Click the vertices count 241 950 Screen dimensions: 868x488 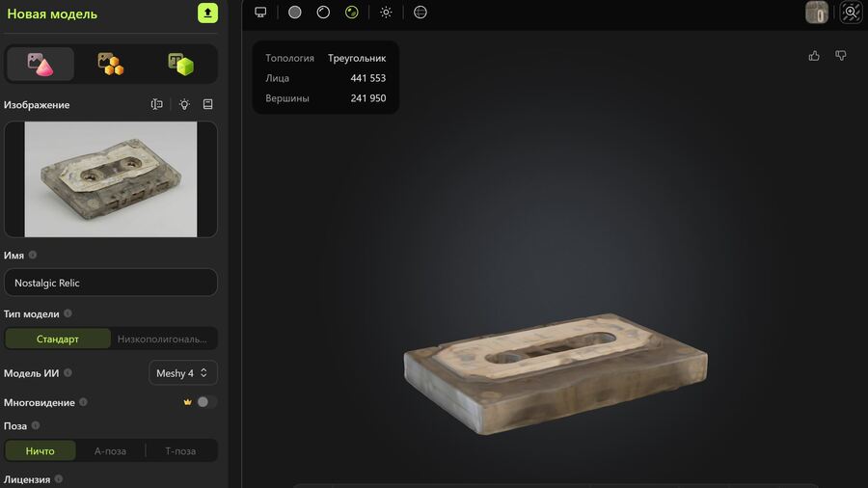tap(368, 98)
